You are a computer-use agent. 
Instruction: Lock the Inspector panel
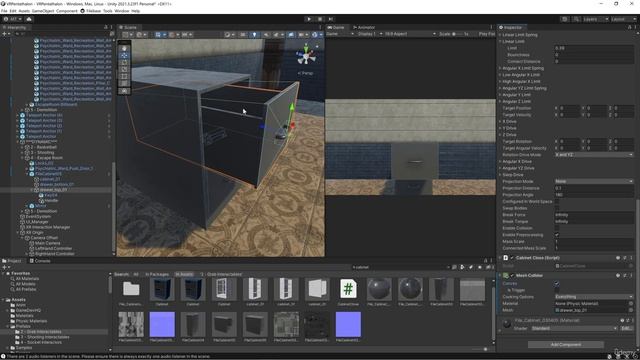point(629,27)
